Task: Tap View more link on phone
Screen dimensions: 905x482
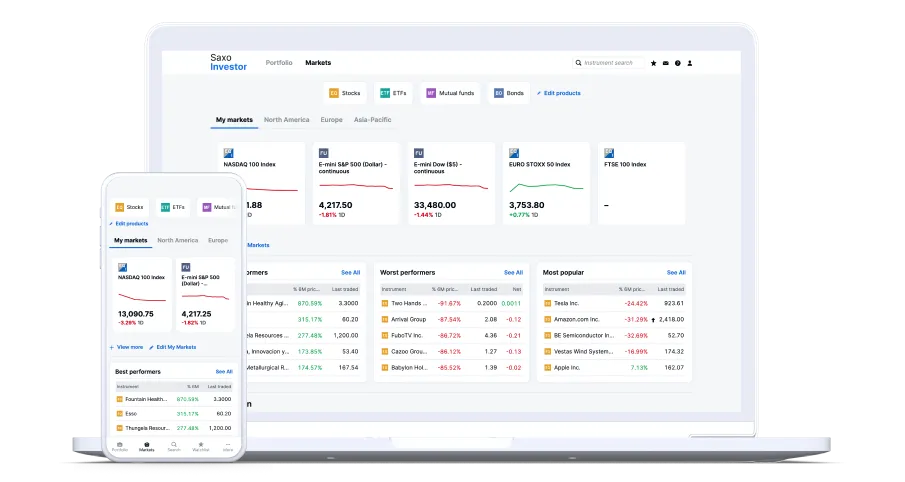Action: [126, 348]
